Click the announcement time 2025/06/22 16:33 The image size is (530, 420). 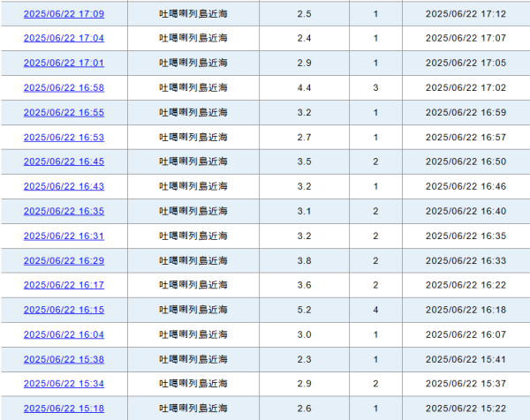[466, 261]
